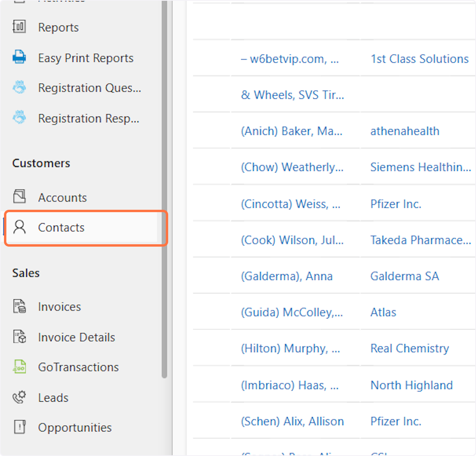Click the Easy Print Reports printer icon

(19, 57)
